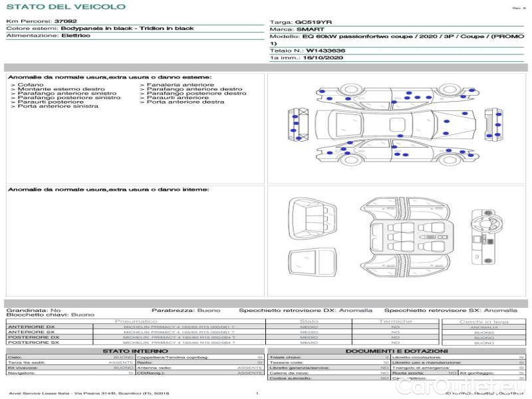Select the Cofano anomaly entry
The width and height of the screenshot is (532, 399).
click(31, 85)
